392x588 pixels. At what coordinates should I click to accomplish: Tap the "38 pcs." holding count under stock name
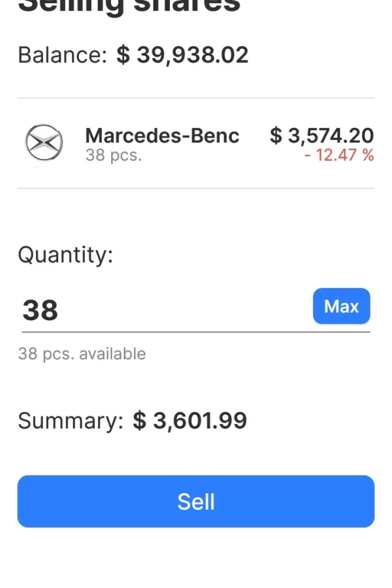point(113,155)
